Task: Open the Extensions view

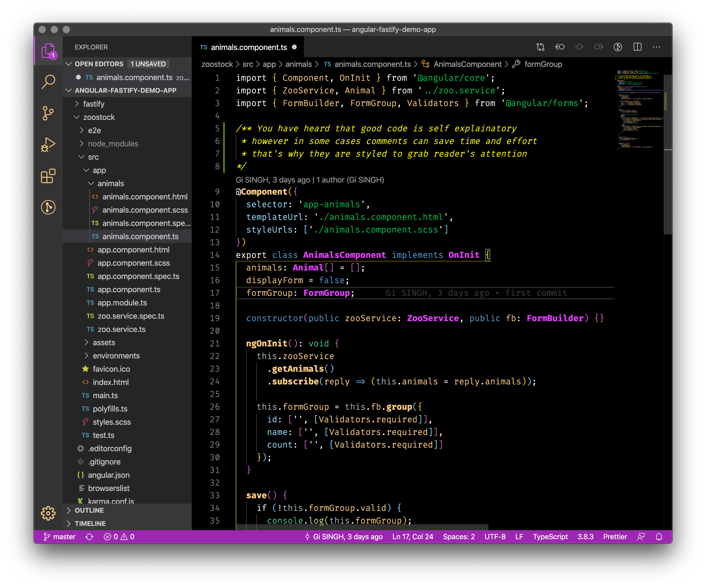Action: 48,176
